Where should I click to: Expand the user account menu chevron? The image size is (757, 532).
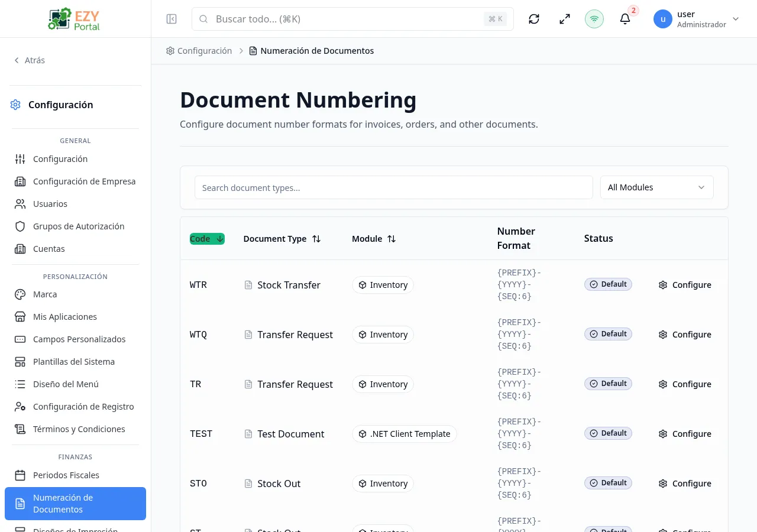click(x=736, y=19)
